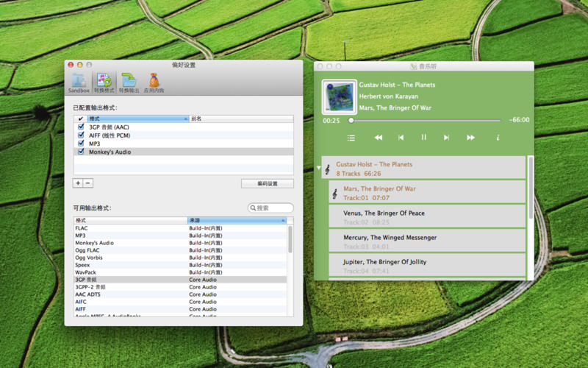Screen dimensions: 588x368
Task: Disable the Monkey's Audio format checkbox
Action: click(81, 152)
